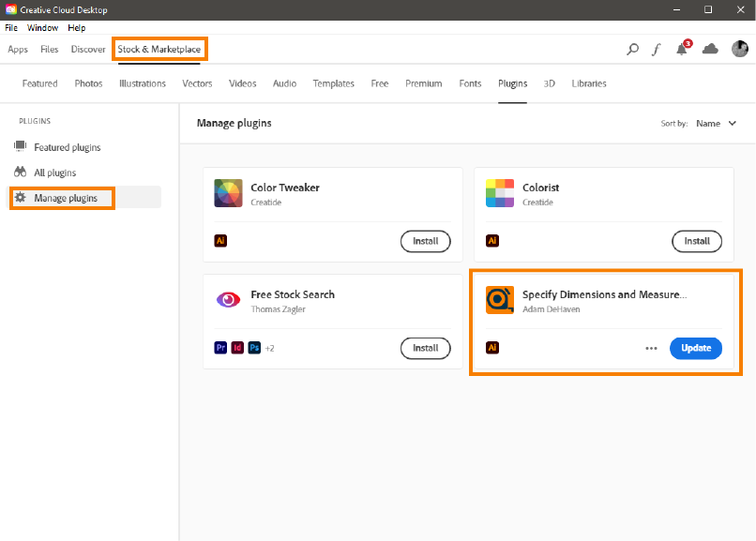
Task: Open the Help menu
Action: pos(77,28)
